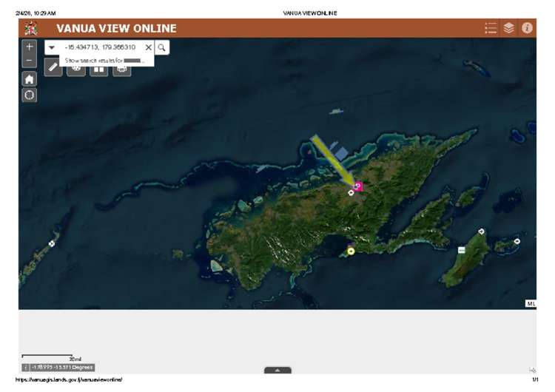Toggle the coordinate capture button beside degrees
Image resolution: width=555 pixels, height=392 pixels.
25,368
